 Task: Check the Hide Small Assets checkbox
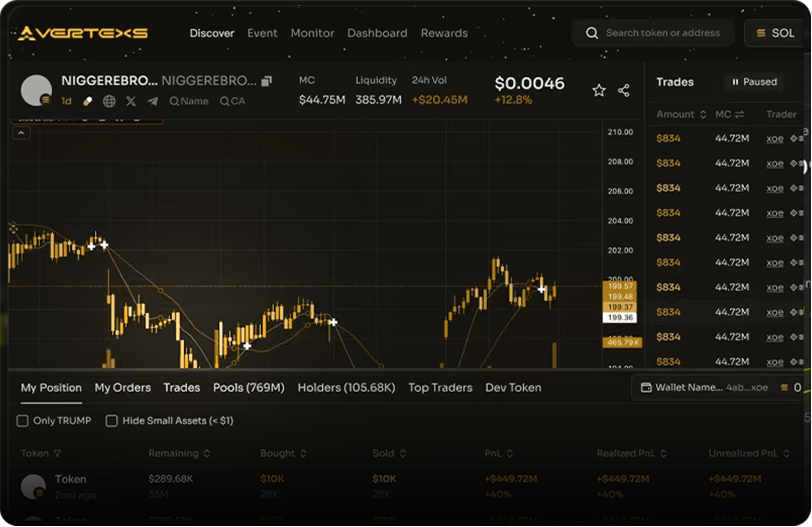(x=112, y=421)
